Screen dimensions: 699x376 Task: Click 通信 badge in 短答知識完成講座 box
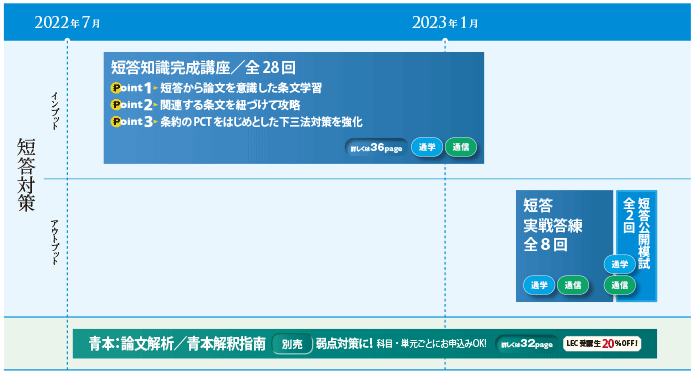click(461, 147)
